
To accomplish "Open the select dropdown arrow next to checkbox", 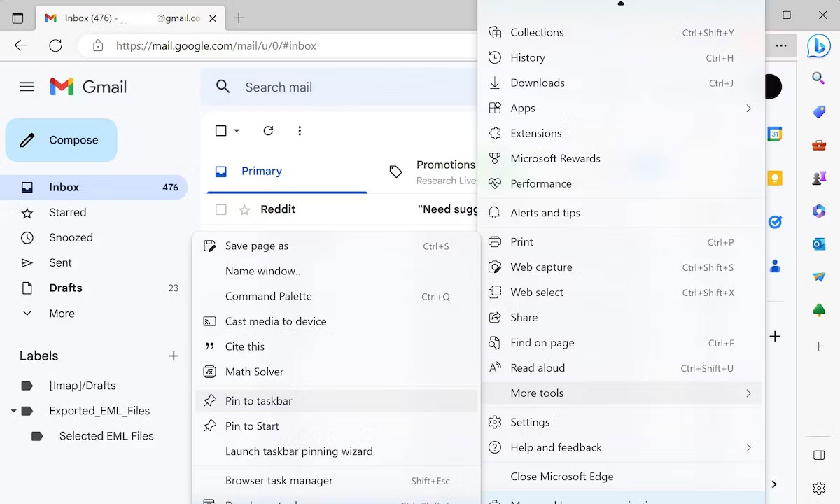I will pyautogui.click(x=237, y=130).
